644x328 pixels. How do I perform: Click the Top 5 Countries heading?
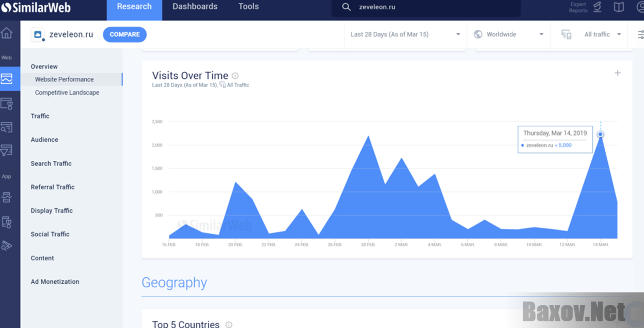click(186, 324)
